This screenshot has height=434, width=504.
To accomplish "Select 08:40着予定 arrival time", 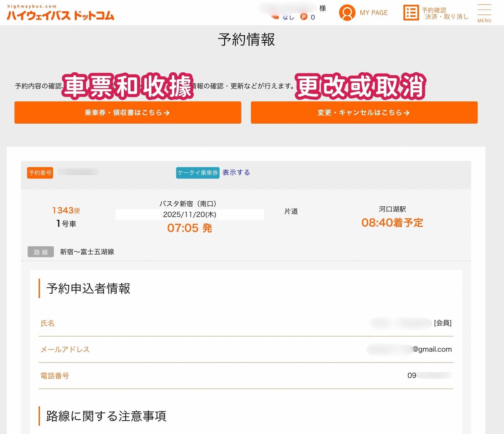I will pyautogui.click(x=392, y=222).
